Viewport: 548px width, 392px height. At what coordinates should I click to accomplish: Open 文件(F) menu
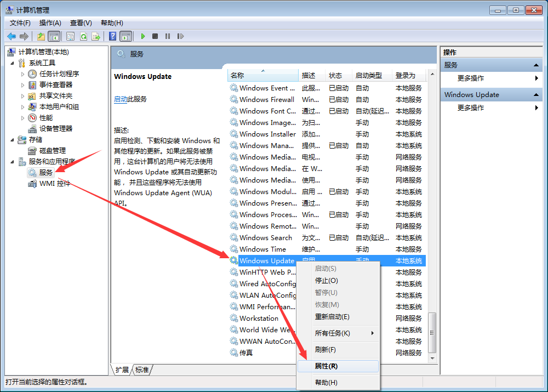[20, 23]
